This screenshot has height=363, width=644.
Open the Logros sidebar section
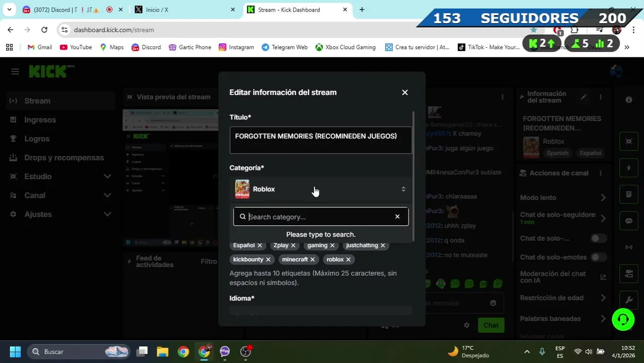60,139
